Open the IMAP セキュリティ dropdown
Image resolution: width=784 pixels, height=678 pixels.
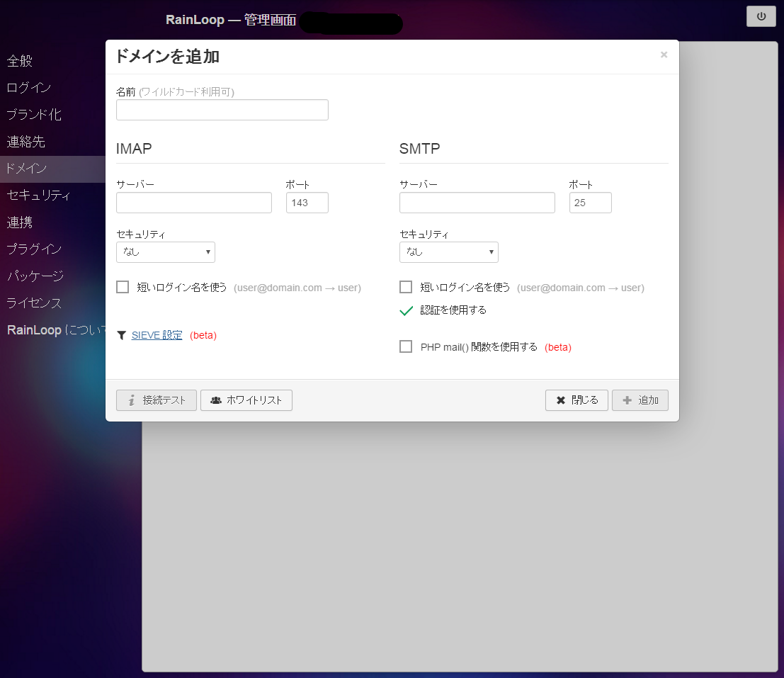click(165, 252)
